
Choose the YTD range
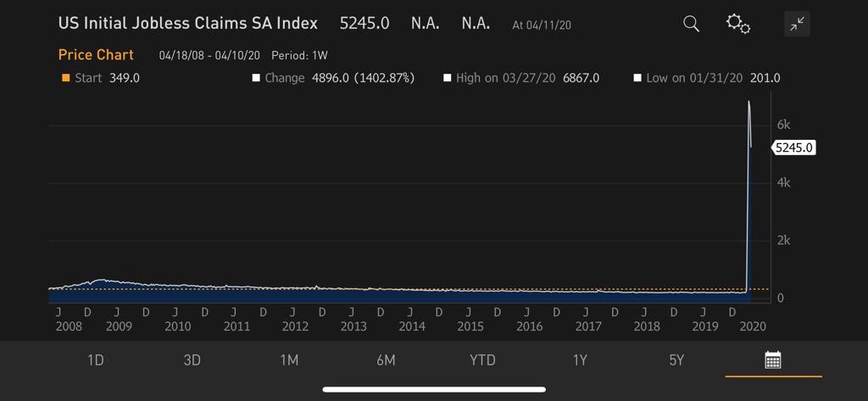(x=482, y=360)
